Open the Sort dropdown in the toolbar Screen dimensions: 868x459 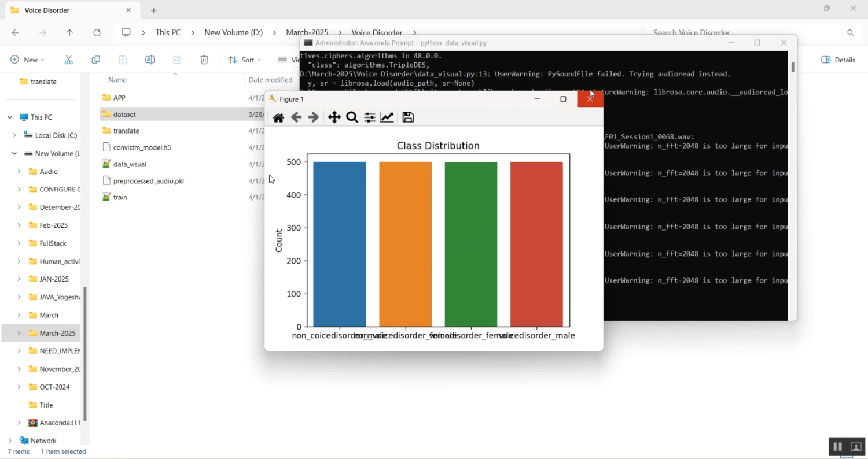coord(244,60)
